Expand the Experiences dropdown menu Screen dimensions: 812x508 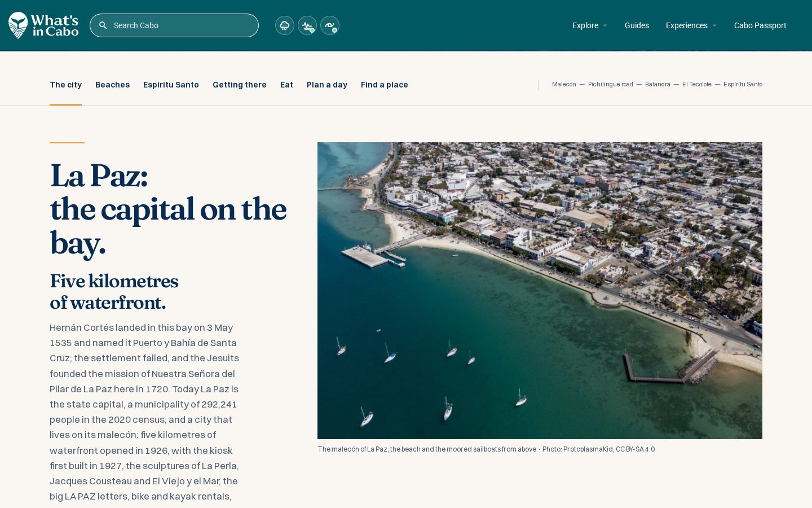pos(691,25)
